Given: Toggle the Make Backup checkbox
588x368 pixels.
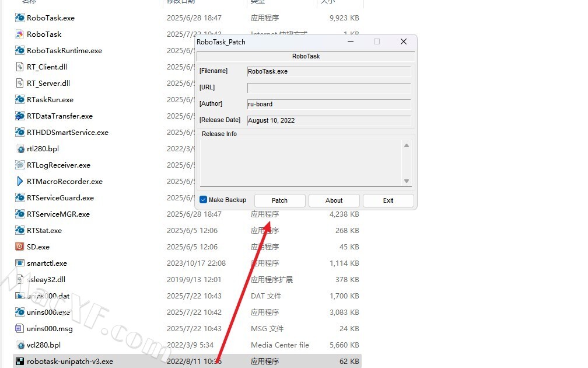Looking at the screenshot, I should pyautogui.click(x=203, y=200).
